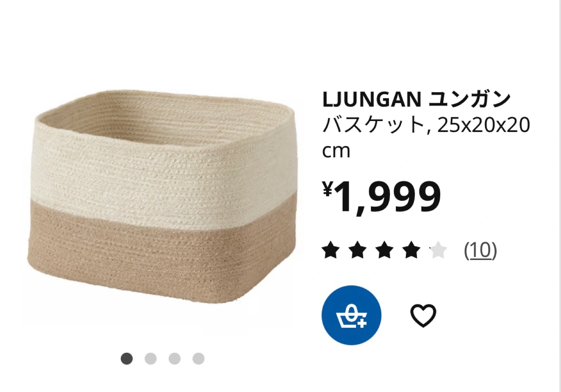Open the (10) reviews link
Screen dimensions: 561x392
click(x=480, y=250)
